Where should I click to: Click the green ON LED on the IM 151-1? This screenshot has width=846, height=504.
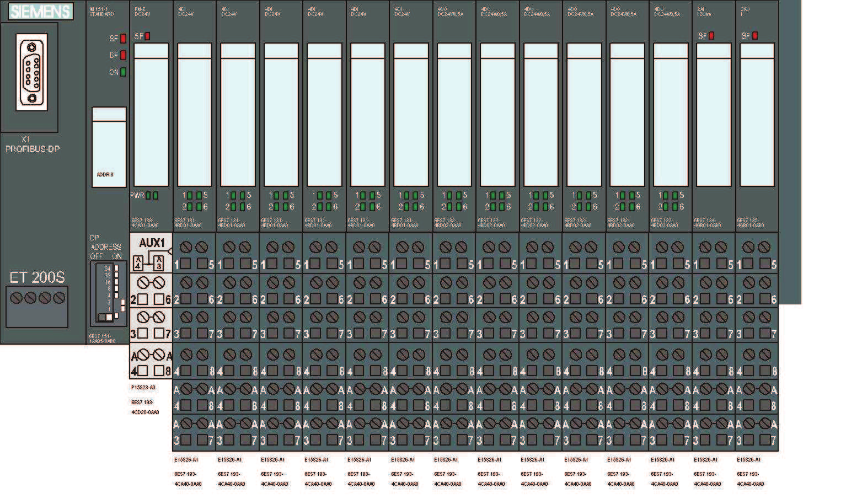point(123,72)
